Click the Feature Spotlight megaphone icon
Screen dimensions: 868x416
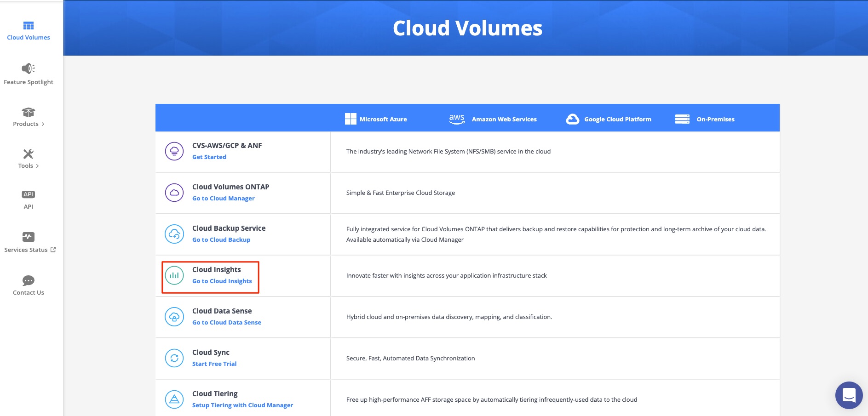pos(28,68)
